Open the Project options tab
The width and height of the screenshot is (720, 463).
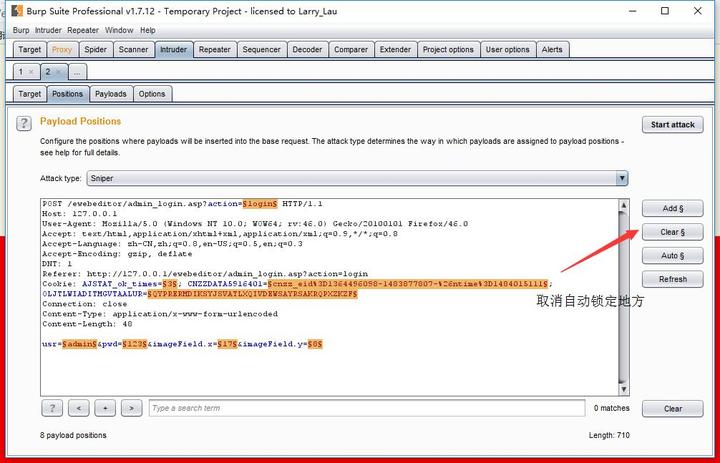[x=448, y=50]
